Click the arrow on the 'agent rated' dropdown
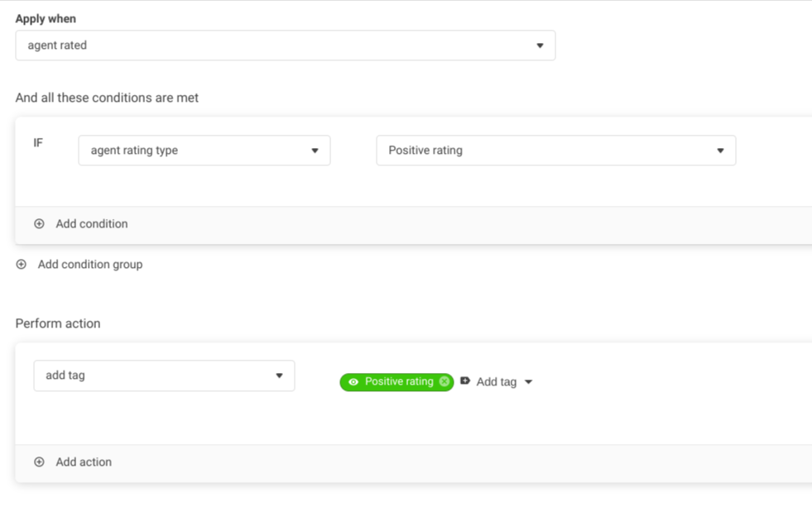Image resolution: width=812 pixels, height=507 pixels. pyautogui.click(x=540, y=45)
